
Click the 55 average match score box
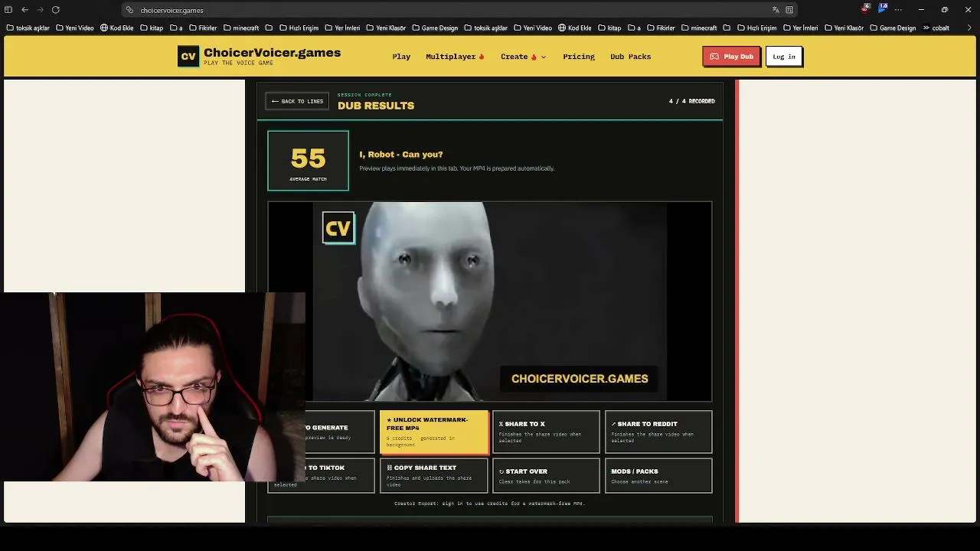pos(308,161)
